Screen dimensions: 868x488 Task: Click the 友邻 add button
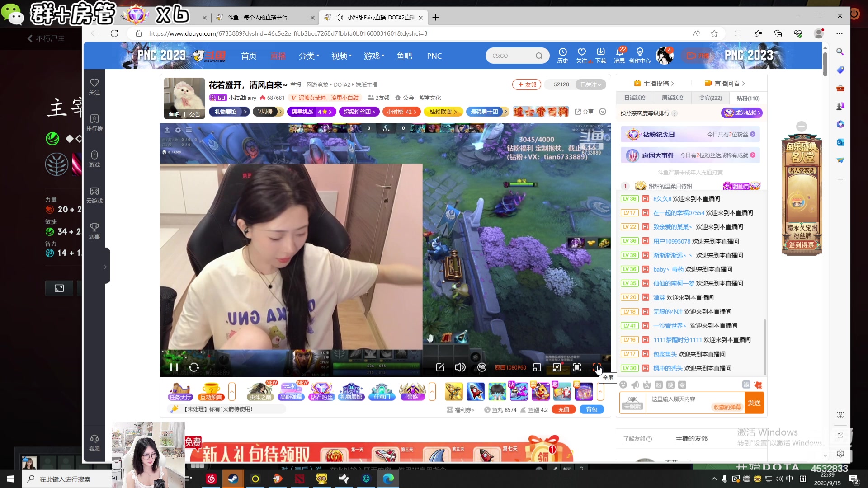click(527, 84)
